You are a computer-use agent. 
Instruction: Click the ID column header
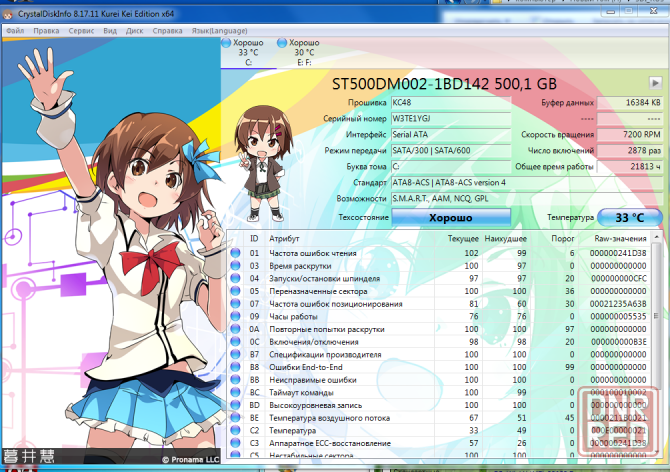coord(254,239)
